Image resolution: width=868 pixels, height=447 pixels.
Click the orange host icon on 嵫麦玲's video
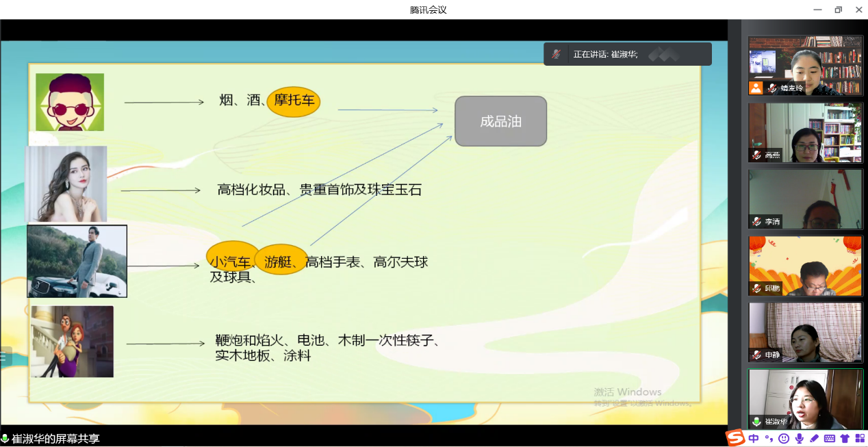click(x=756, y=88)
